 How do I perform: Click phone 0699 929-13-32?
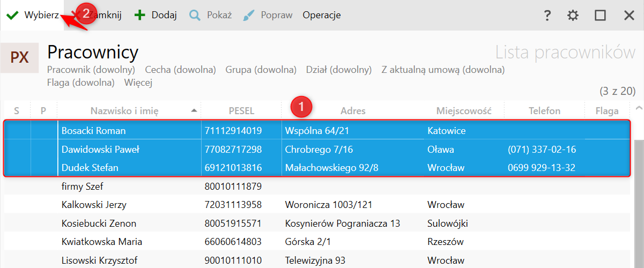click(542, 168)
